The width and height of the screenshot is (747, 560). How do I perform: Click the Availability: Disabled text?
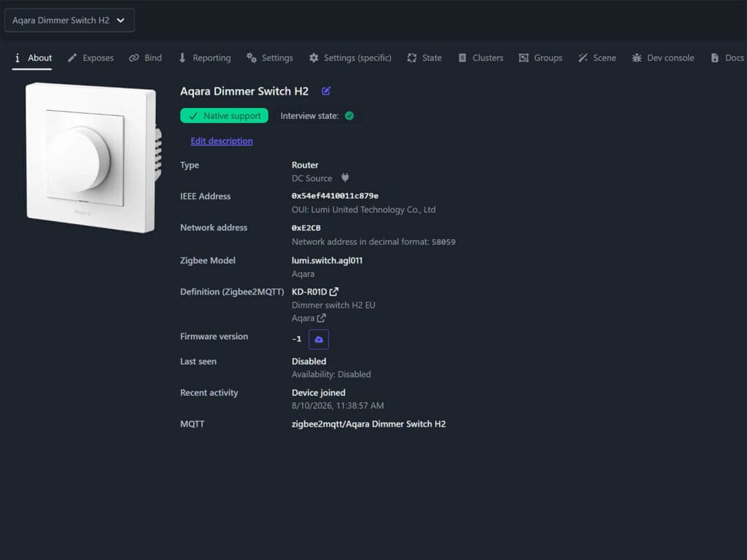331,374
